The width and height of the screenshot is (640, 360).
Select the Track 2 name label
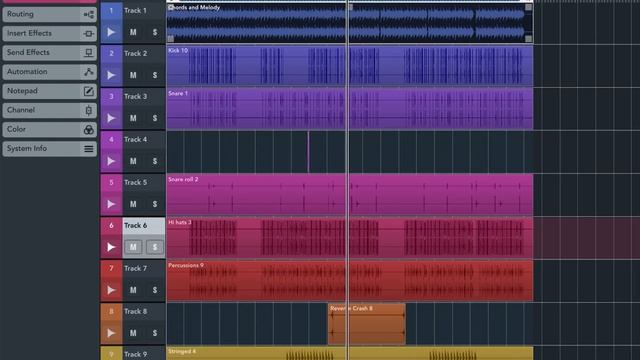point(135,53)
